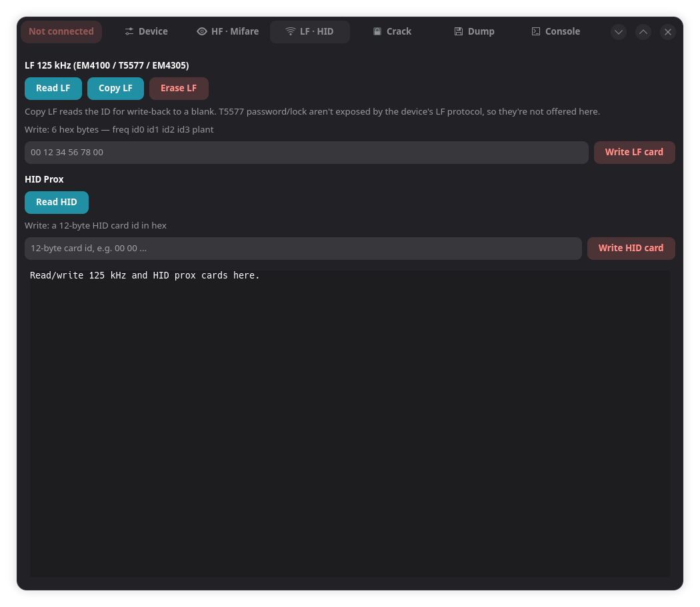Click the Read LF button

coord(53,89)
